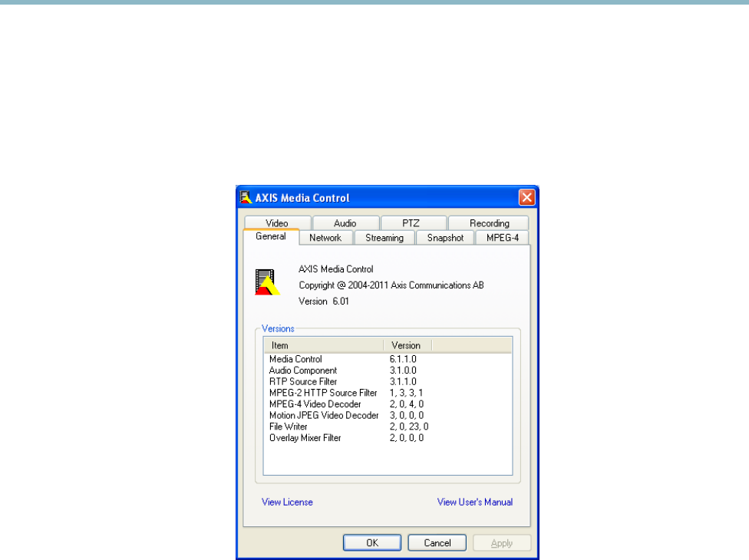Show the MPEG-4 tab
The width and height of the screenshot is (749, 560).
[503, 238]
